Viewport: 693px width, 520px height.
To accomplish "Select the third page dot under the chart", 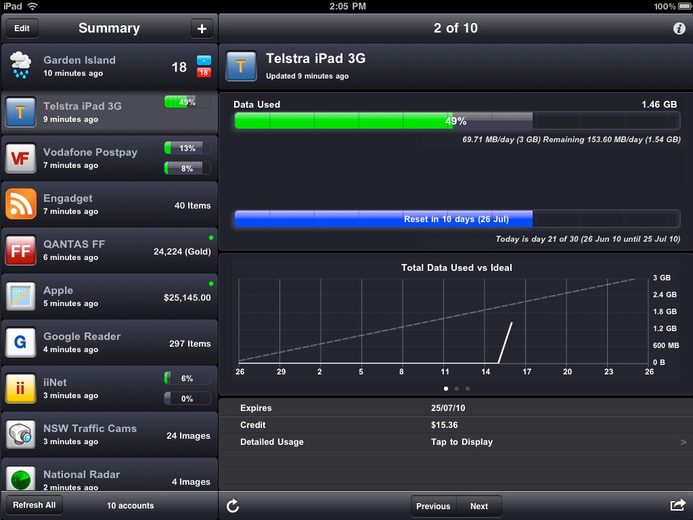I will pyautogui.click(x=468, y=389).
